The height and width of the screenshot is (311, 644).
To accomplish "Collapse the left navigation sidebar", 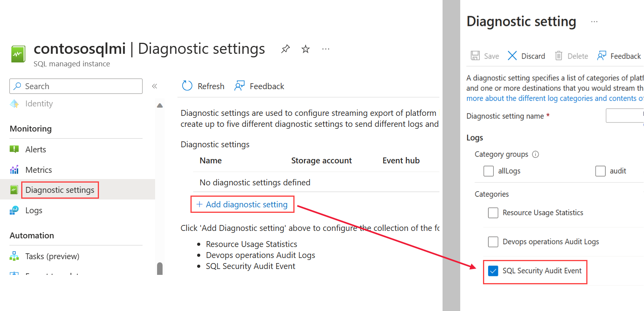I will click(x=155, y=86).
